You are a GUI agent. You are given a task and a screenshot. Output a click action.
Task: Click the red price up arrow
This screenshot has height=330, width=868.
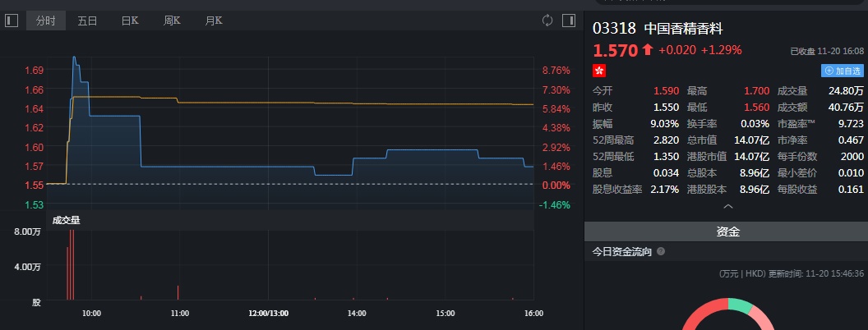648,50
